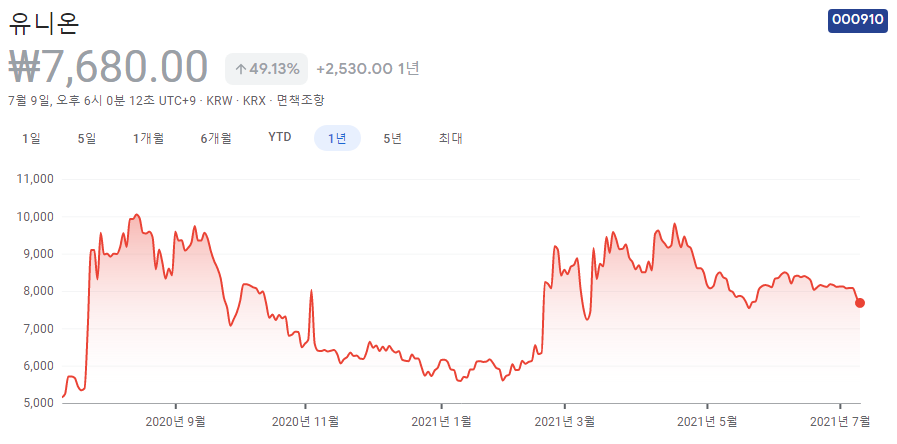Switch to the 1개월 range tab
The image size is (897, 444).
coord(148,138)
